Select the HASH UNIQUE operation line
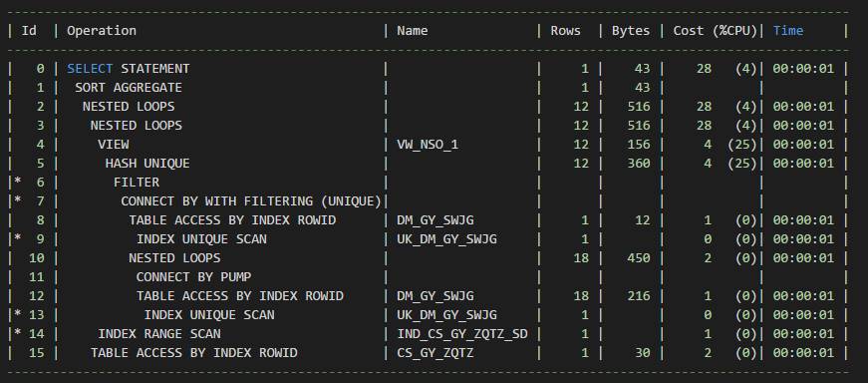The height and width of the screenshot is (383, 868). [147, 164]
